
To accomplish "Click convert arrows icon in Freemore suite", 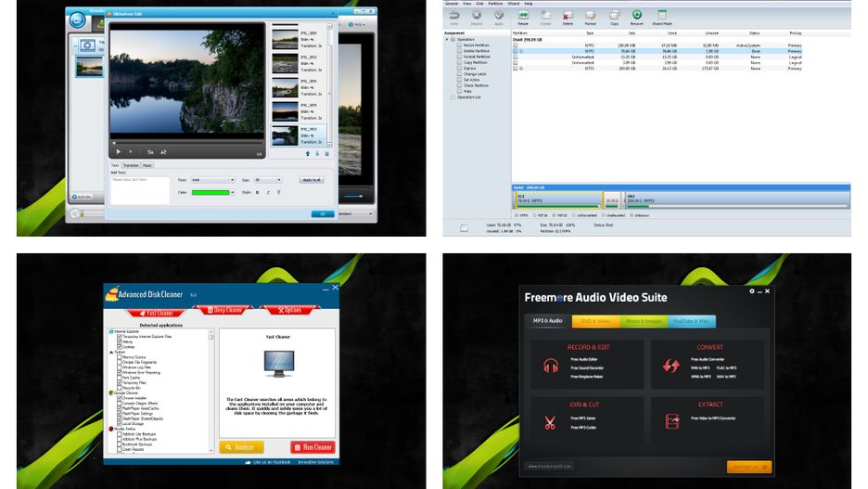I will [671, 367].
